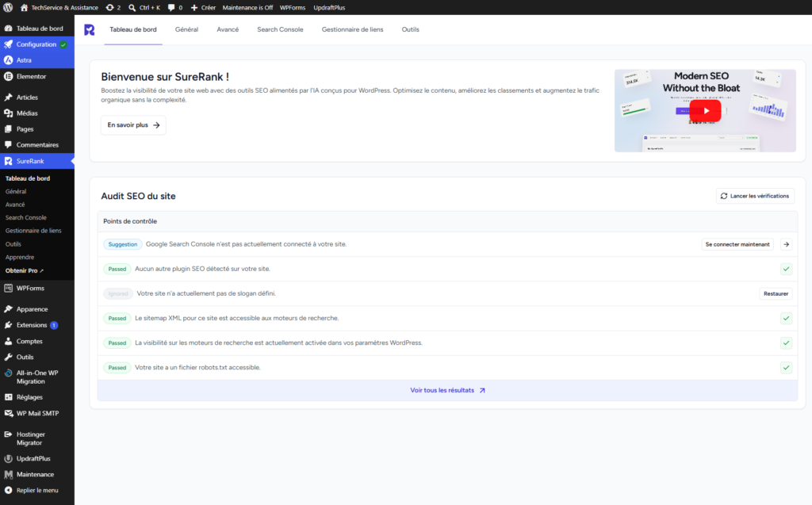Switch to Gestionnaire de liens tab

click(352, 29)
